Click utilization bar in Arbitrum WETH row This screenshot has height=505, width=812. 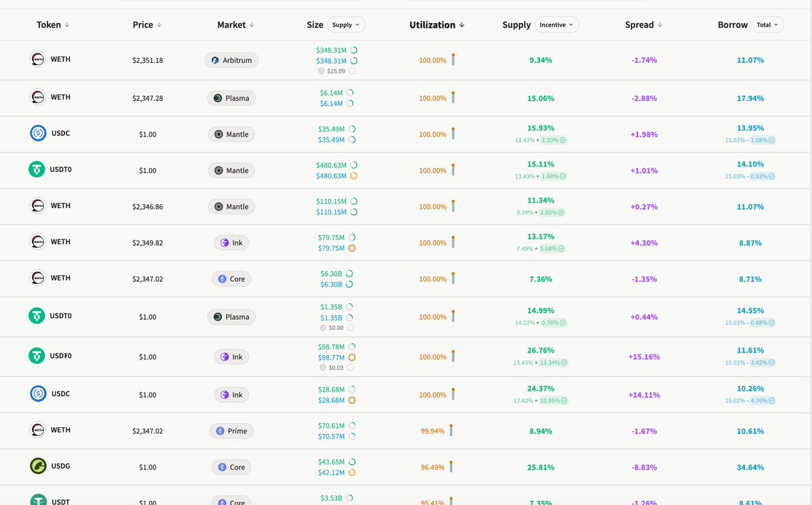pyautogui.click(x=453, y=59)
